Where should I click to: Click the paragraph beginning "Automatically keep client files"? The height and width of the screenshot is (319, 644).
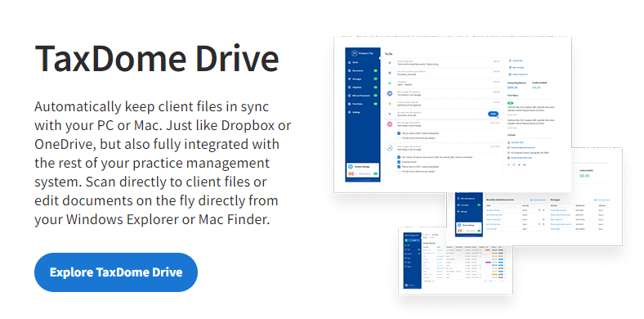163,164
